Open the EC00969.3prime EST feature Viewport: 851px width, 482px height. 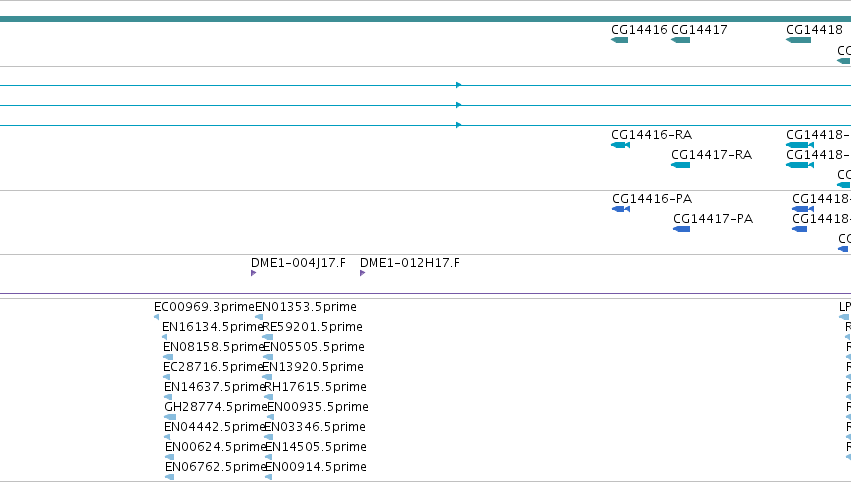pyautogui.click(x=157, y=317)
